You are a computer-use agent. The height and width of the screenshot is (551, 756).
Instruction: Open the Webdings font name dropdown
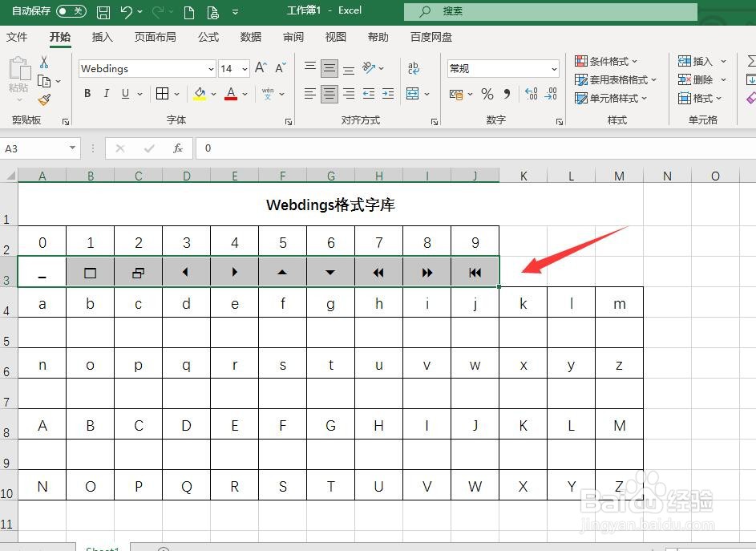[x=211, y=69]
